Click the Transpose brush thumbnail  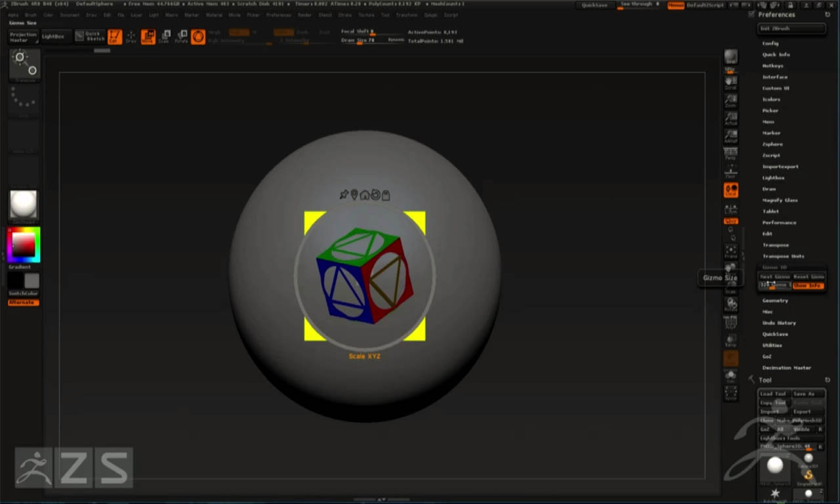coord(25,65)
